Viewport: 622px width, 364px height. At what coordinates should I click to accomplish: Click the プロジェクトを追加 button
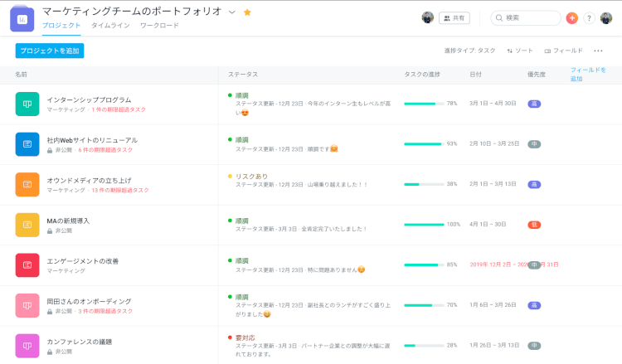point(50,51)
